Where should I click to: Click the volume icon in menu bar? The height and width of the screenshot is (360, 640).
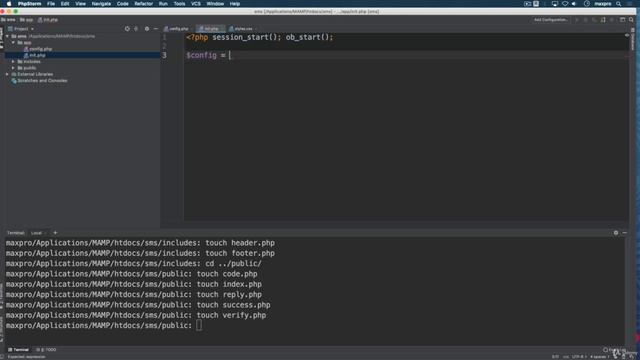coord(574,4)
